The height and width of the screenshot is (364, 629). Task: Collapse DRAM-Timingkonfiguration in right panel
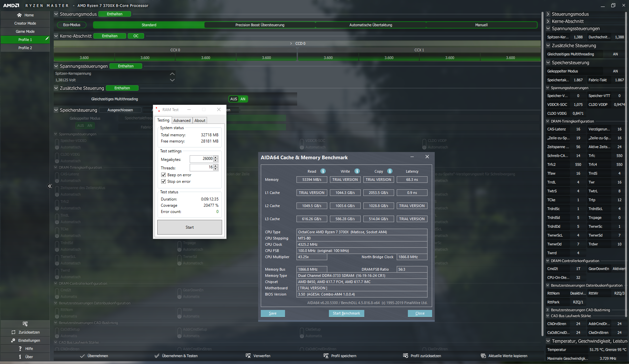[x=548, y=121]
